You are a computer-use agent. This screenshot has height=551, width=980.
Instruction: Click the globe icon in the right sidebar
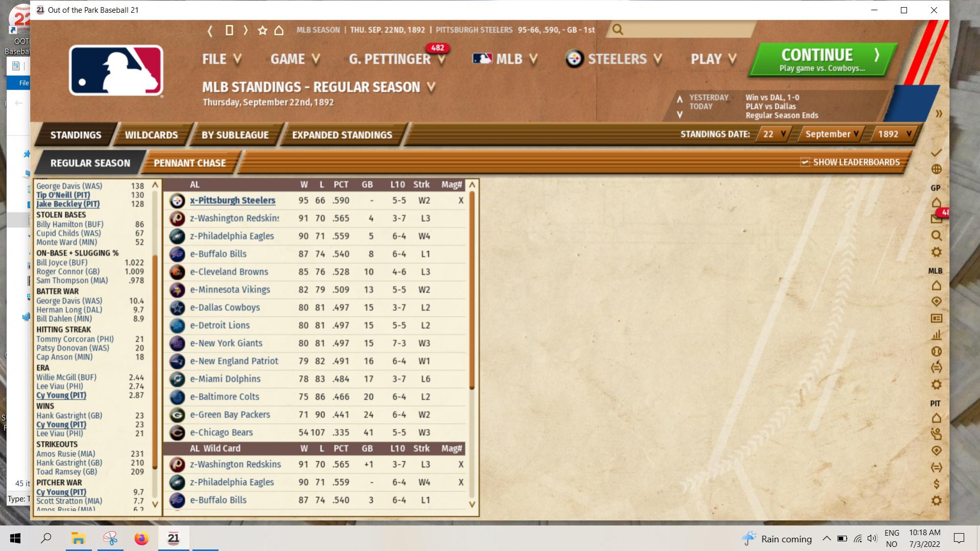(x=936, y=169)
